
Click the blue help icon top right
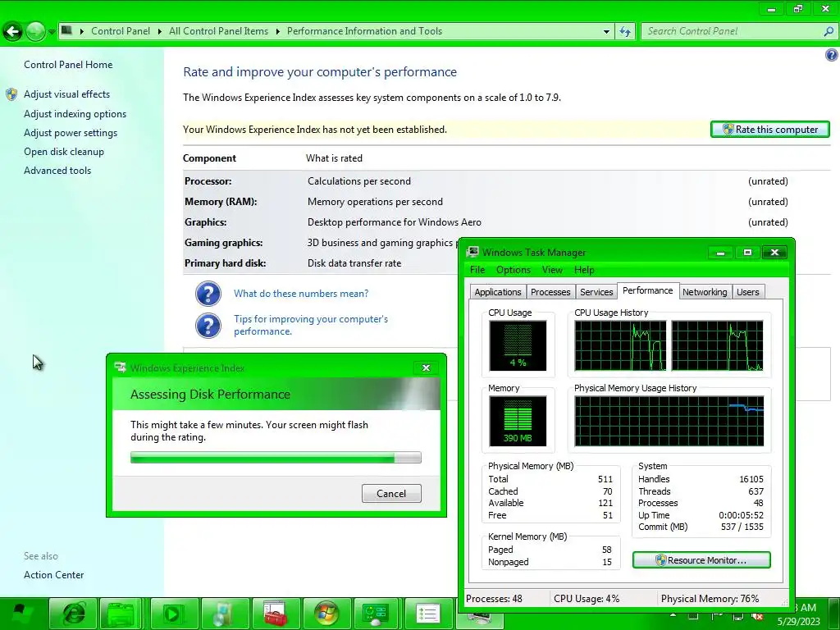tap(832, 55)
